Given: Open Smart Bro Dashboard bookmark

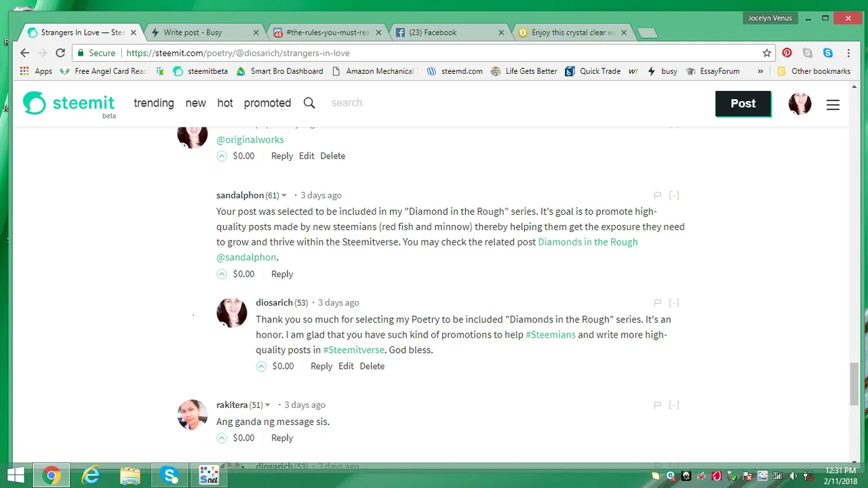Looking at the screenshot, I should [x=279, y=70].
